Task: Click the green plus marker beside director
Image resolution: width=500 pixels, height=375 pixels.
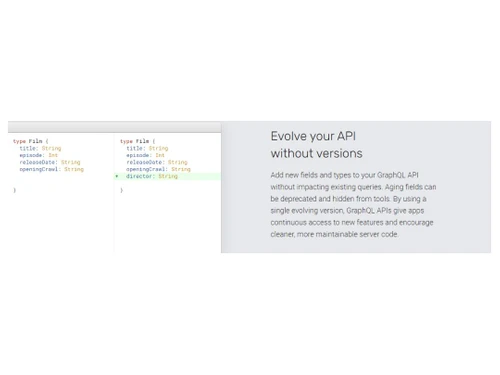Action: [x=117, y=176]
